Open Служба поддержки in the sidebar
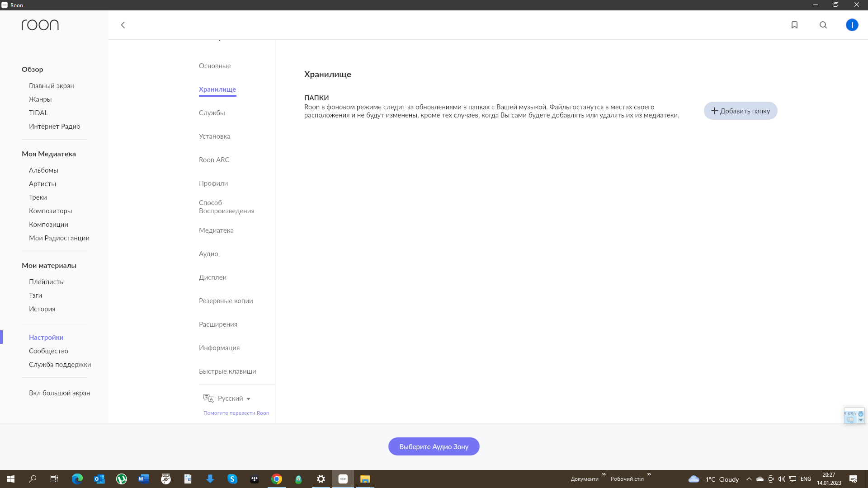Image resolution: width=868 pixels, height=488 pixels. coord(60,364)
